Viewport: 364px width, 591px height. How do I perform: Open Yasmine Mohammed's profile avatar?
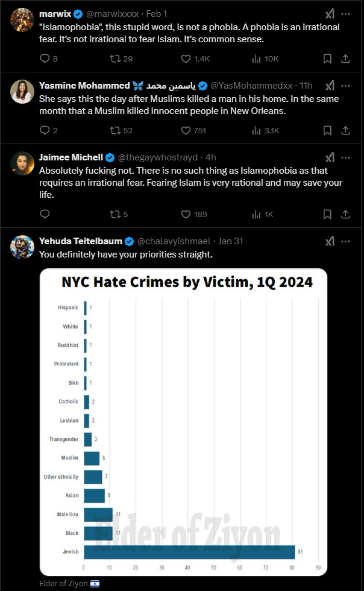(22, 92)
